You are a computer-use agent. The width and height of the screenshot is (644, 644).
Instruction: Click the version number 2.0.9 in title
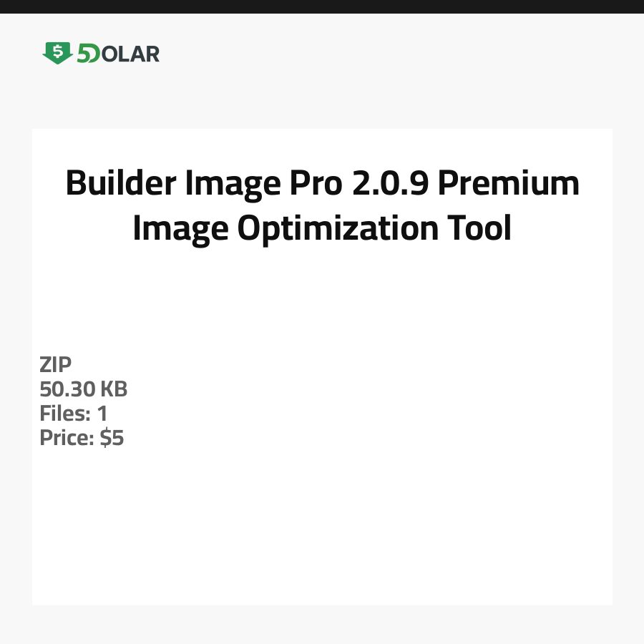pos(391,183)
